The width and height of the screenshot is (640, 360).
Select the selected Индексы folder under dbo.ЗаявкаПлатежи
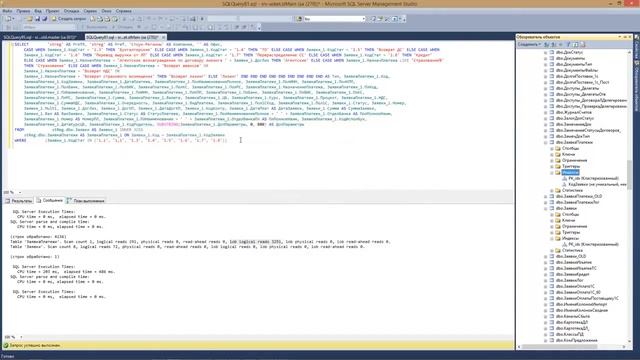[x=570, y=172]
